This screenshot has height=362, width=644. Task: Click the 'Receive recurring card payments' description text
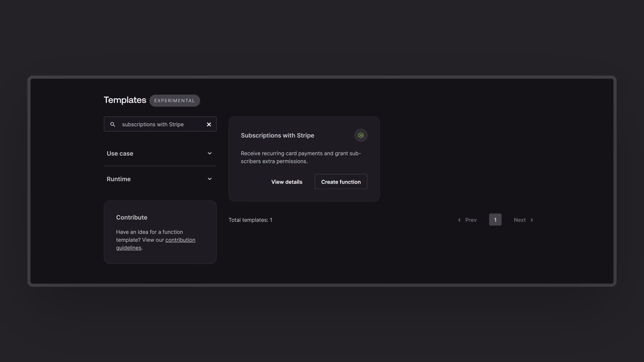point(301,157)
